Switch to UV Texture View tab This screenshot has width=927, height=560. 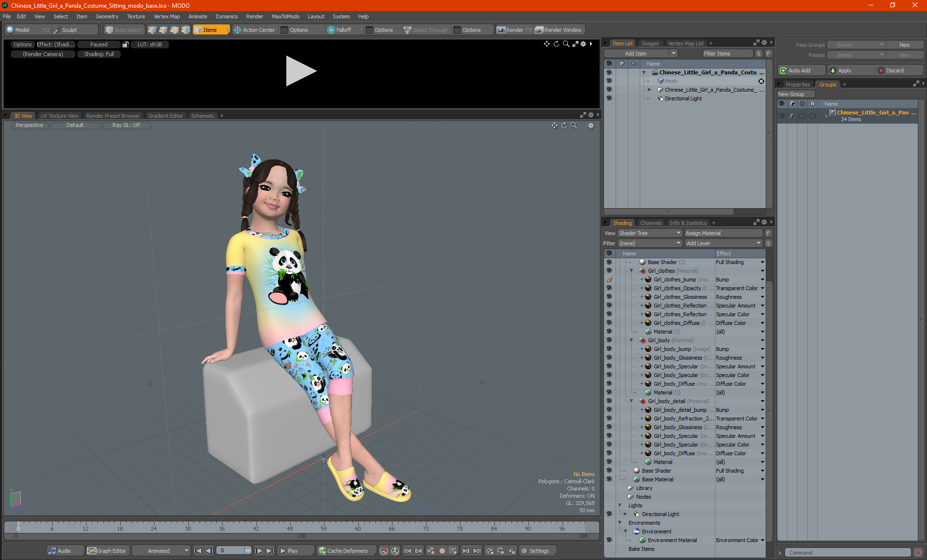(59, 116)
